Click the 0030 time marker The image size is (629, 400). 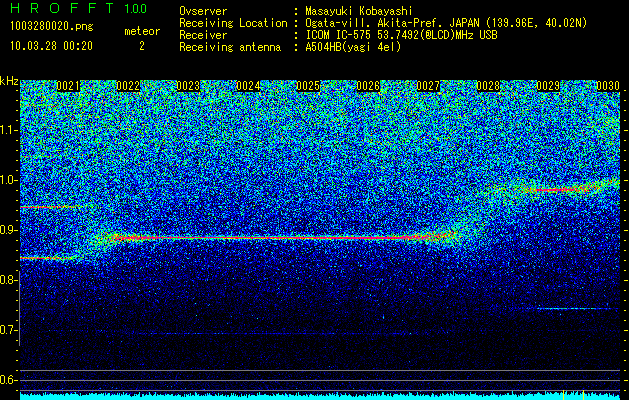pyautogui.click(x=608, y=86)
